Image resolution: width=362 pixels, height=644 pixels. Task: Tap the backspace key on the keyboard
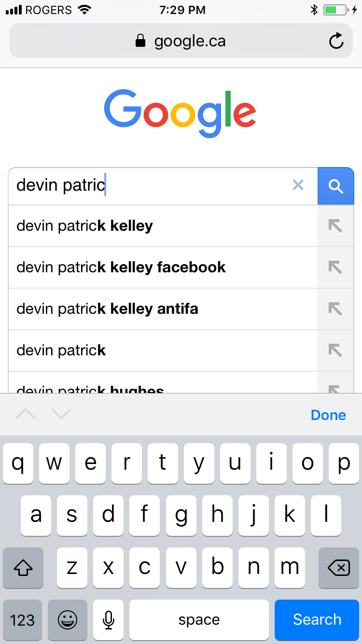click(x=338, y=568)
